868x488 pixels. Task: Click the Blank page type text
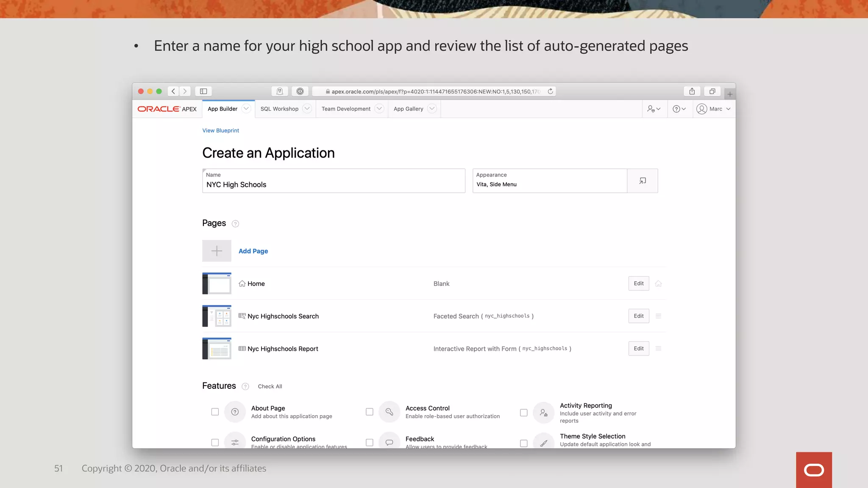[x=441, y=284]
